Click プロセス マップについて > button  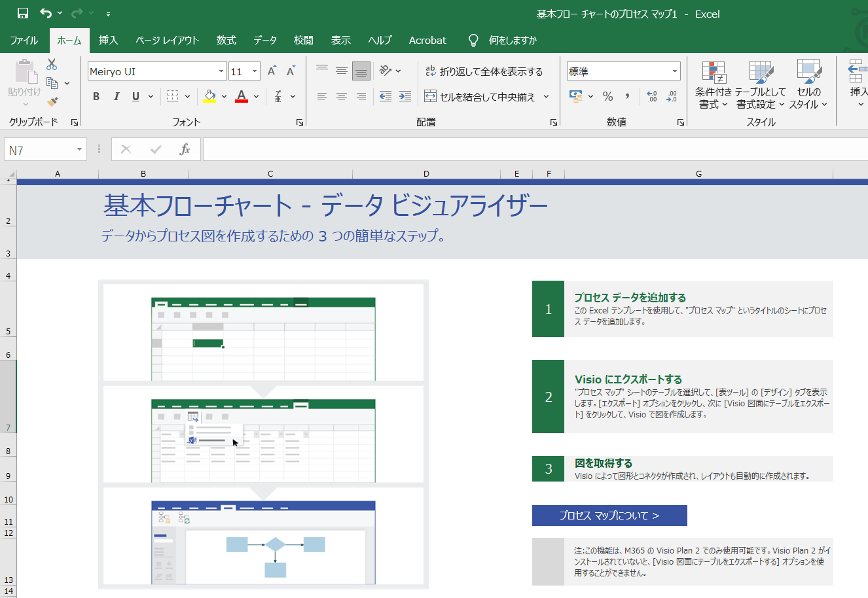609,516
